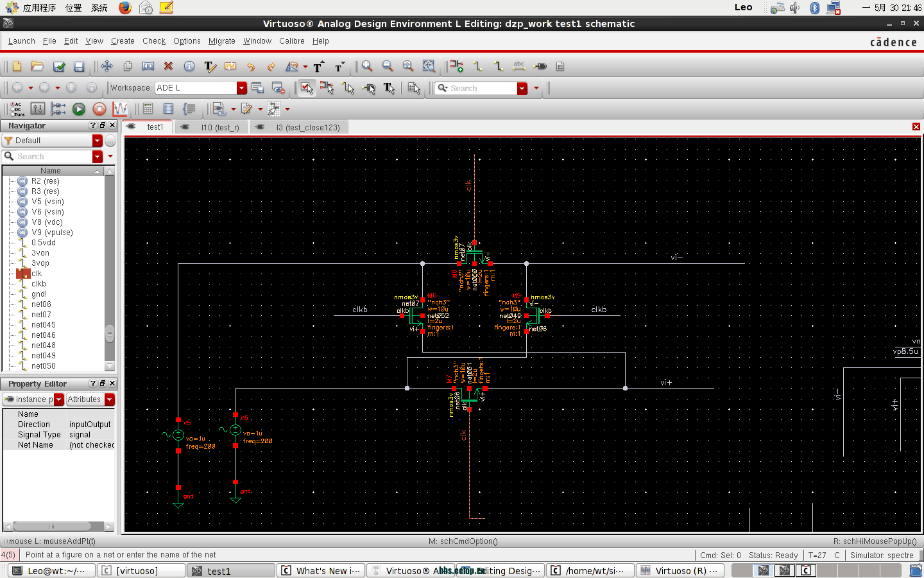Click the Redo arrow icon
The height and width of the screenshot is (578, 924).
click(271, 66)
